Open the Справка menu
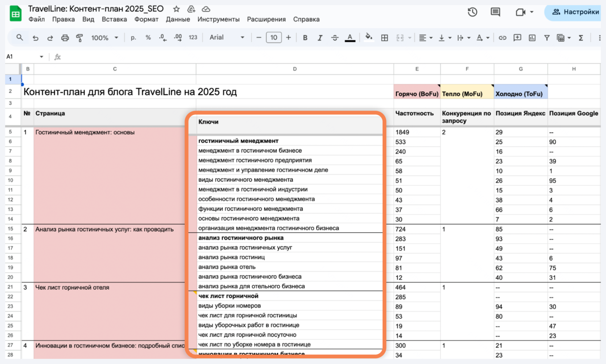This screenshot has width=606, height=364. (306, 19)
